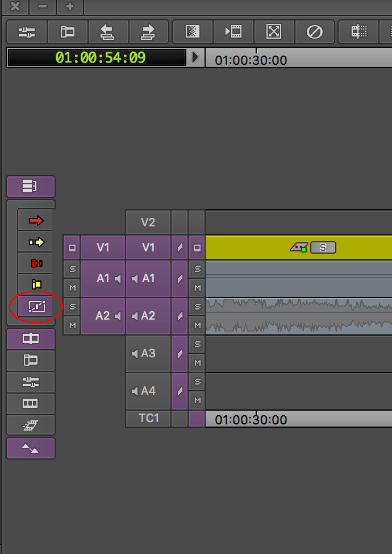Select the TC1 timecode track button
This screenshot has height=554, width=392.
tap(148, 418)
